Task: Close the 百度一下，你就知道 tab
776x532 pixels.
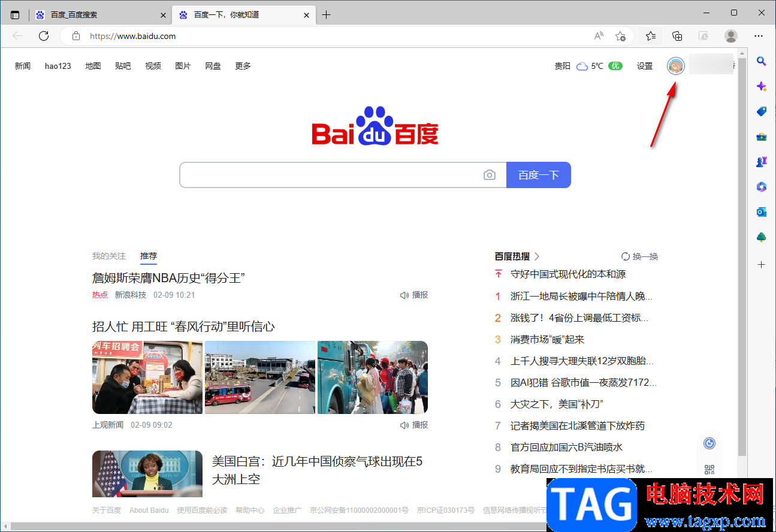Action: 306,15
